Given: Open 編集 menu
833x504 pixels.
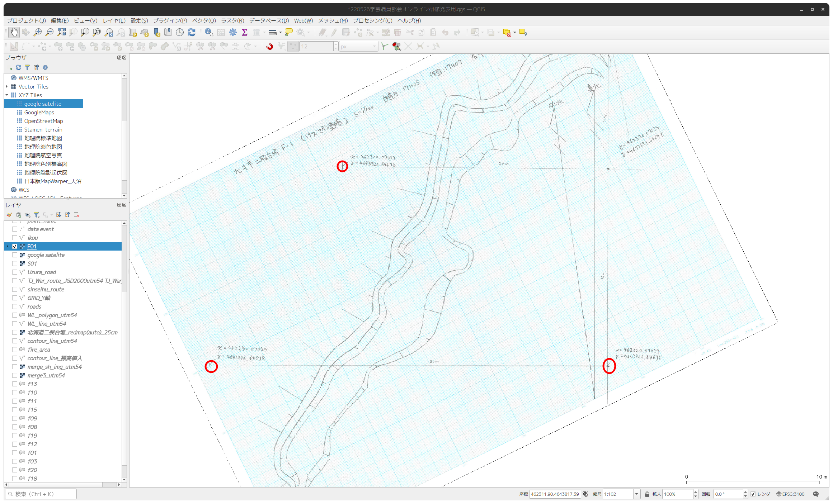Looking at the screenshot, I should pos(60,20).
